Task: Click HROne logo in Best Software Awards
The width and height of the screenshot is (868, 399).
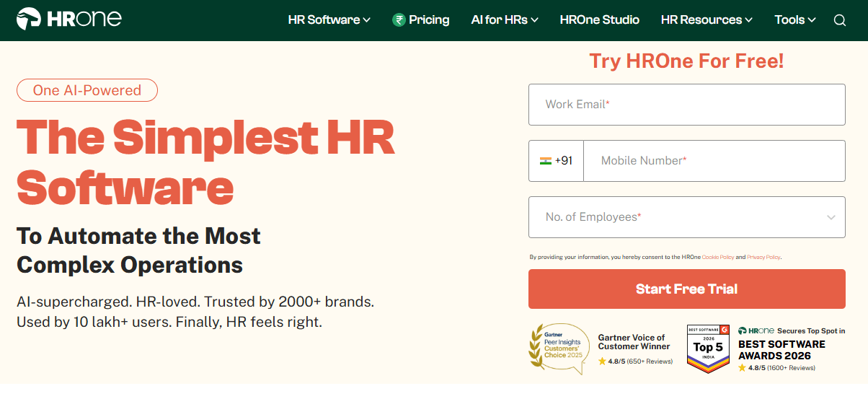Action: coord(756,331)
